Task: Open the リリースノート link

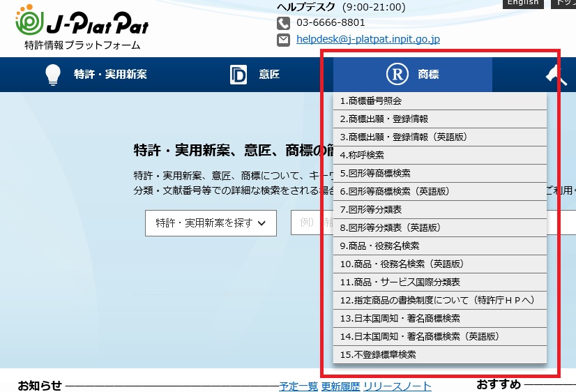Action: [397, 386]
